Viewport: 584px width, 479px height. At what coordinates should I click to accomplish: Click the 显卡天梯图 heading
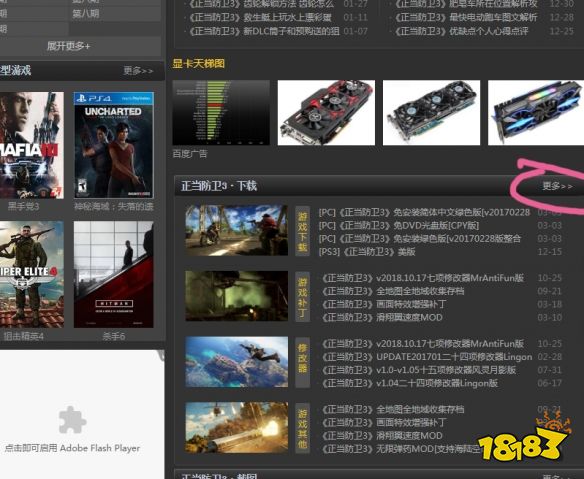coord(199,64)
